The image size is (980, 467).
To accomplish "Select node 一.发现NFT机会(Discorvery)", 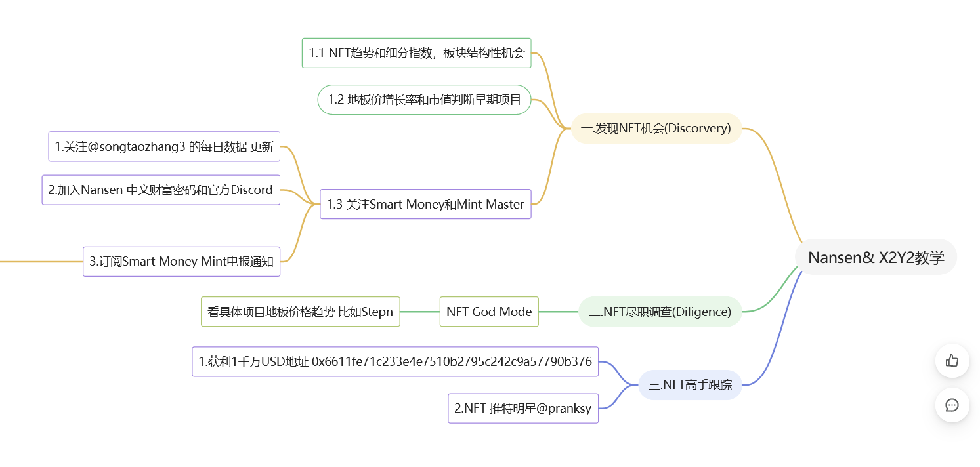I will click(x=656, y=129).
